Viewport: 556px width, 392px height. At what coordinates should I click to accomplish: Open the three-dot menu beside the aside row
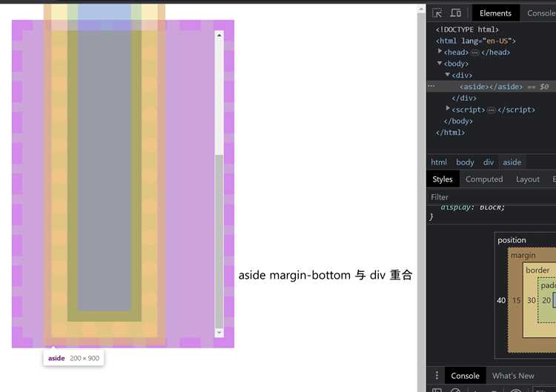(431, 86)
